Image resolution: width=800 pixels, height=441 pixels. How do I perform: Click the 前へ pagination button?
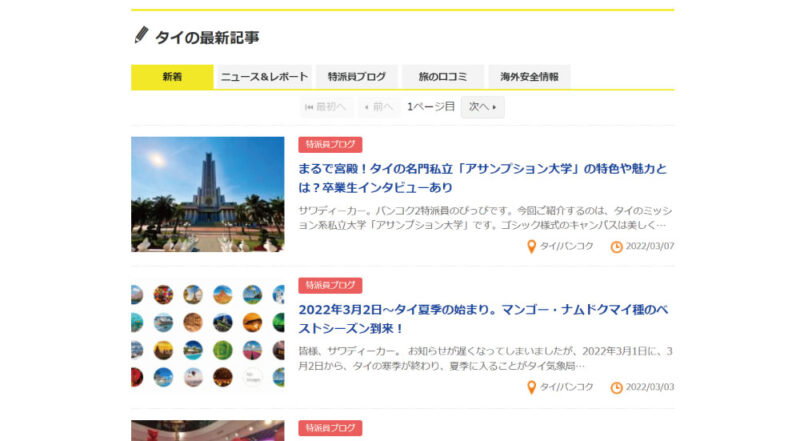tap(379, 107)
